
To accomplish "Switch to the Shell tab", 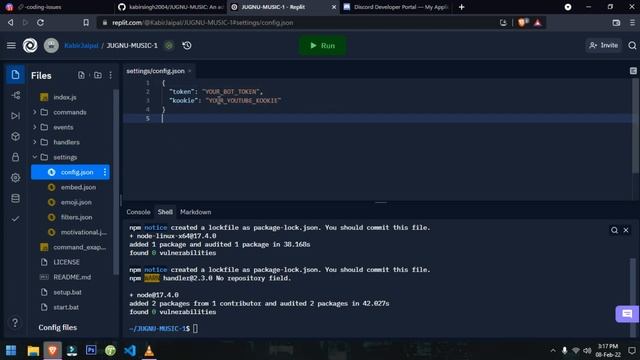I will 165,212.
